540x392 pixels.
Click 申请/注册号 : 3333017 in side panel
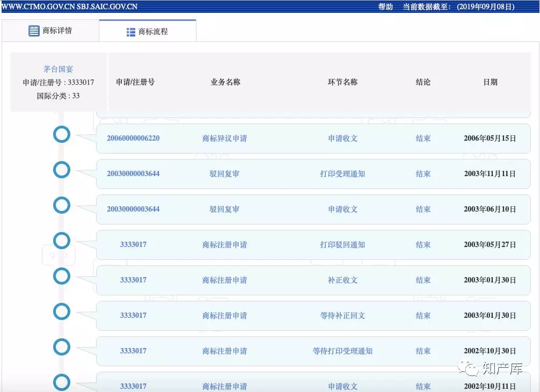[58, 82]
